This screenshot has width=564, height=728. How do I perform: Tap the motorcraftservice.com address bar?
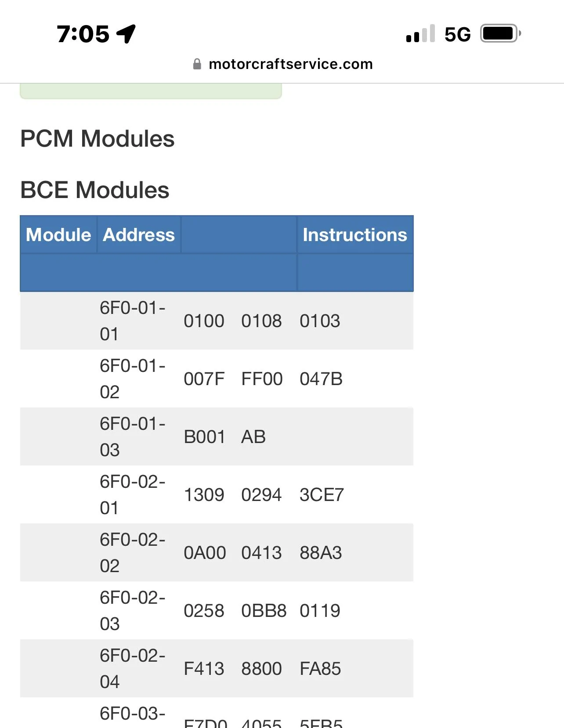click(290, 64)
